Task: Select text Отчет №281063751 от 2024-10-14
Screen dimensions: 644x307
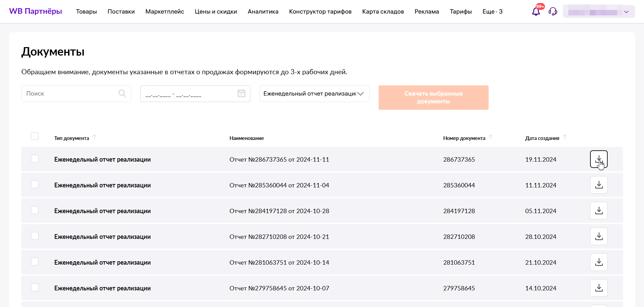Action: (x=279, y=262)
